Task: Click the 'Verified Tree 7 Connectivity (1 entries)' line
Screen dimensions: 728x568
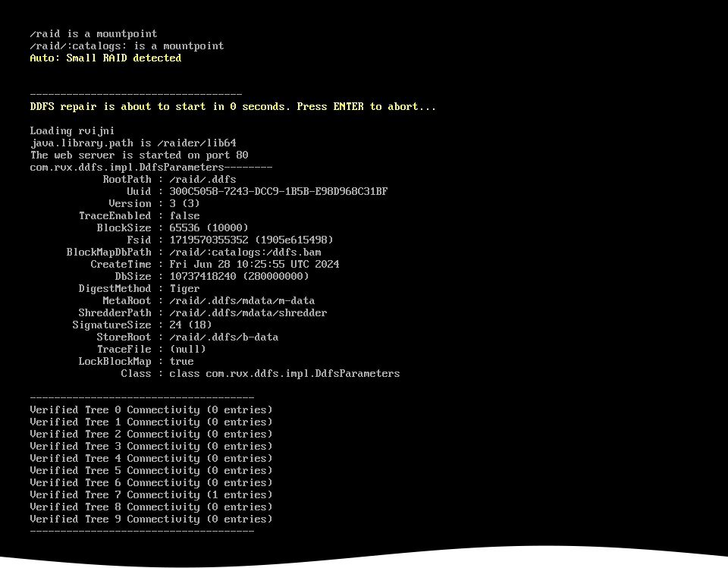Action: click(x=151, y=494)
